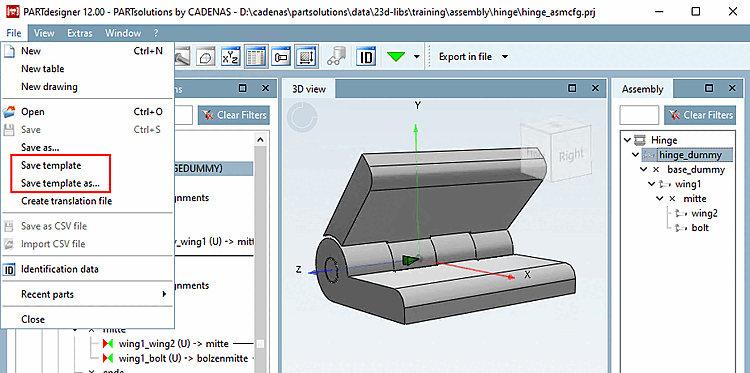Click the Assembly panel filter input field
This screenshot has height=373, width=750.
point(639,115)
